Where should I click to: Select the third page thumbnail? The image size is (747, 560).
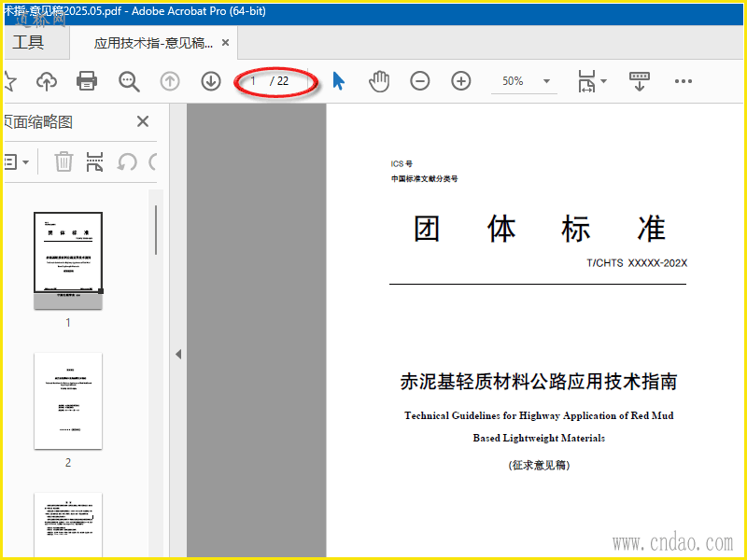point(68,523)
